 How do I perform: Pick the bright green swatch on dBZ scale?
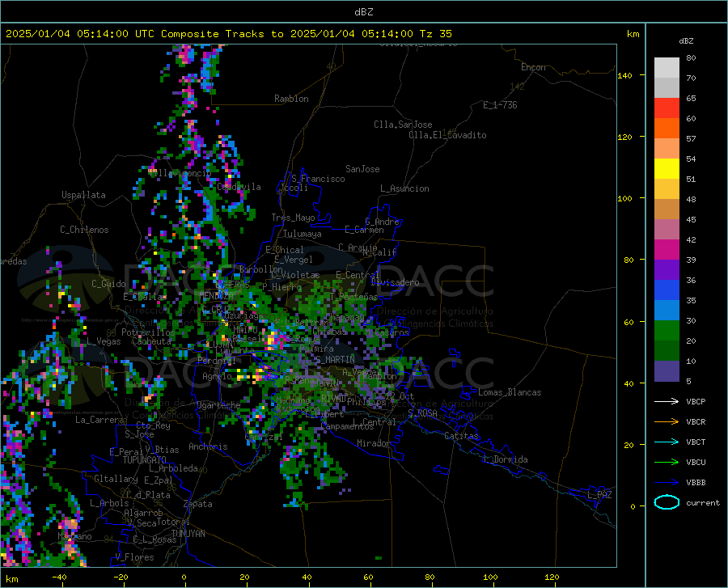point(667,331)
